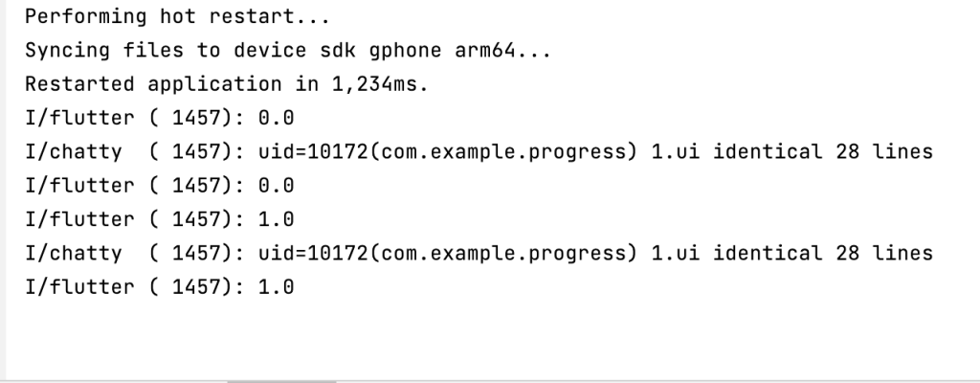This screenshot has height=383, width=980.
Task: Click the "1,234ms." restart duration text
Action: [x=380, y=84]
